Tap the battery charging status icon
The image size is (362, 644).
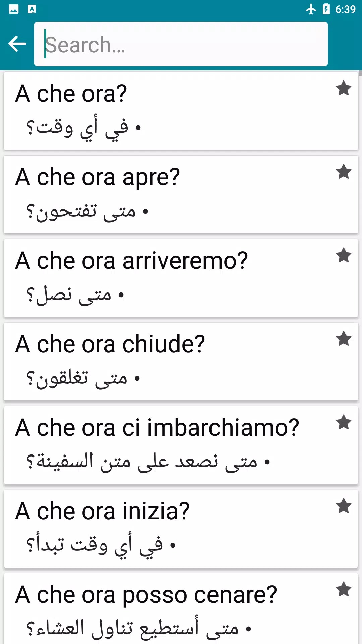pyautogui.click(x=326, y=9)
